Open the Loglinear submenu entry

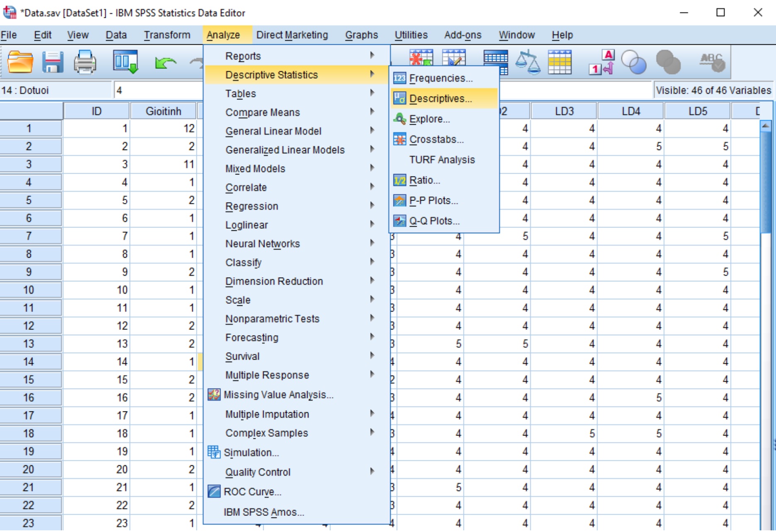tap(297, 225)
